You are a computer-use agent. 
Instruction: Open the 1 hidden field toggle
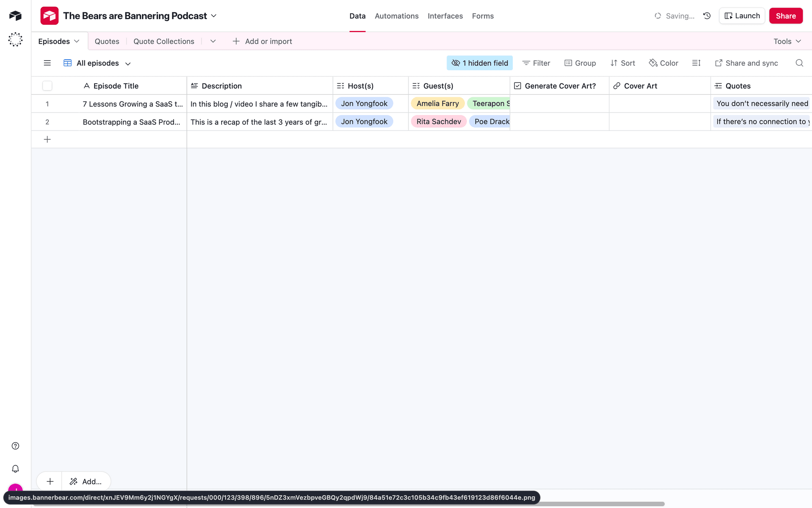[x=479, y=63]
